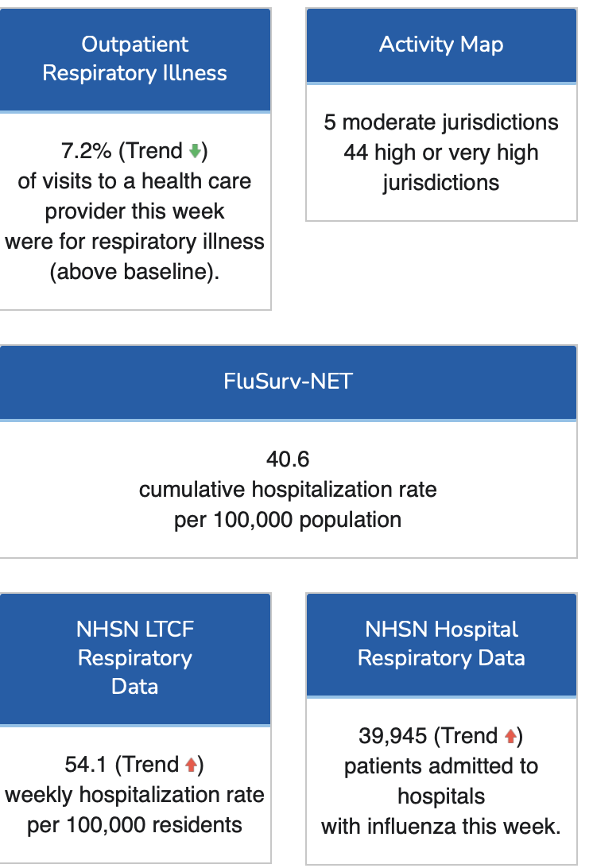This screenshot has width=593, height=868.
Task: Open the Activity Map card header
Action: [441, 45]
